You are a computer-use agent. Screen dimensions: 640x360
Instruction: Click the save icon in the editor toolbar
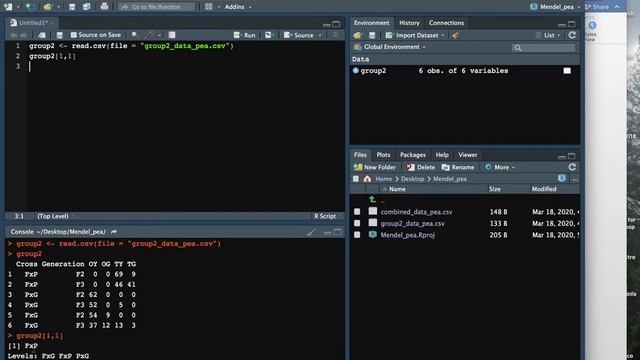pos(60,35)
